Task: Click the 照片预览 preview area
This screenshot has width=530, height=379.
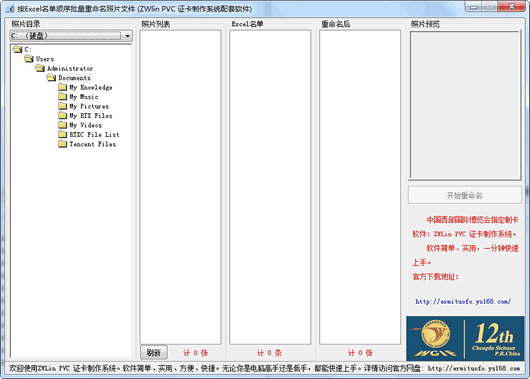Action: [465, 105]
